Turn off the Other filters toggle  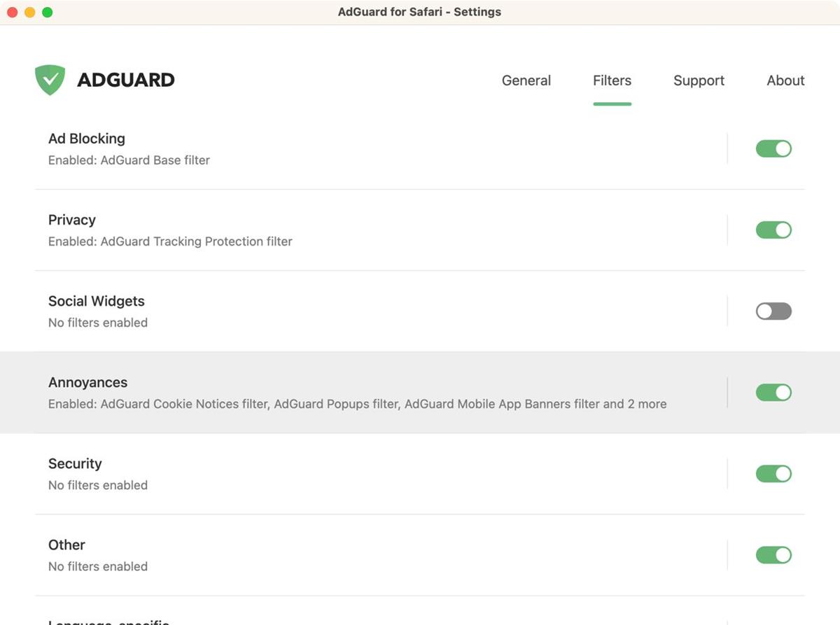(773, 554)
